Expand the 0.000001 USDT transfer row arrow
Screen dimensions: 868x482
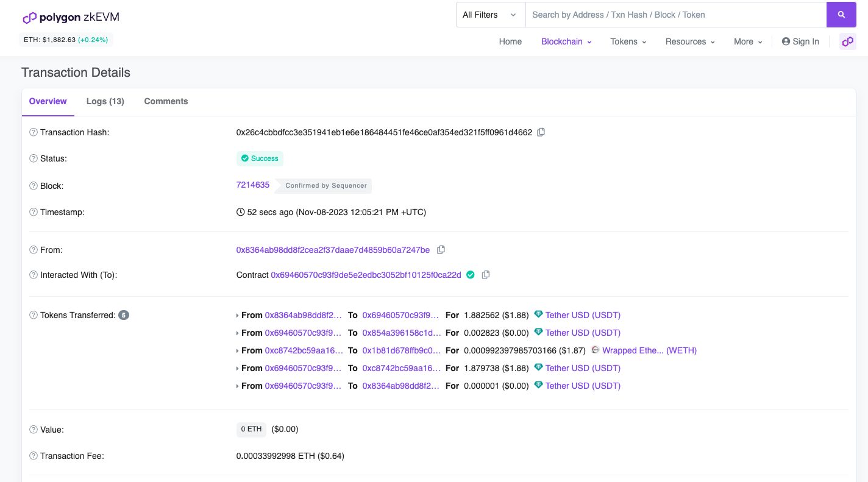[x=238, y=386]
